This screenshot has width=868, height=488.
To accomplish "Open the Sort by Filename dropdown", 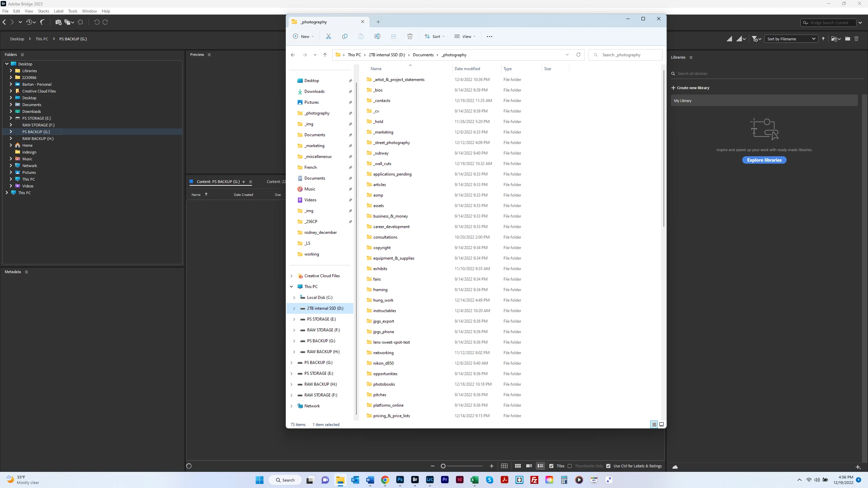I will [791, 39].
